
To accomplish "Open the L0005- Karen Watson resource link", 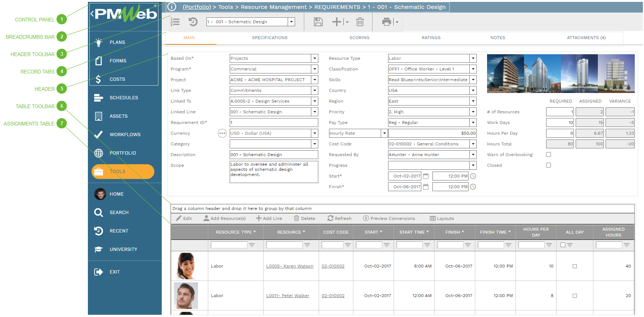I will [x=290, y=266].
